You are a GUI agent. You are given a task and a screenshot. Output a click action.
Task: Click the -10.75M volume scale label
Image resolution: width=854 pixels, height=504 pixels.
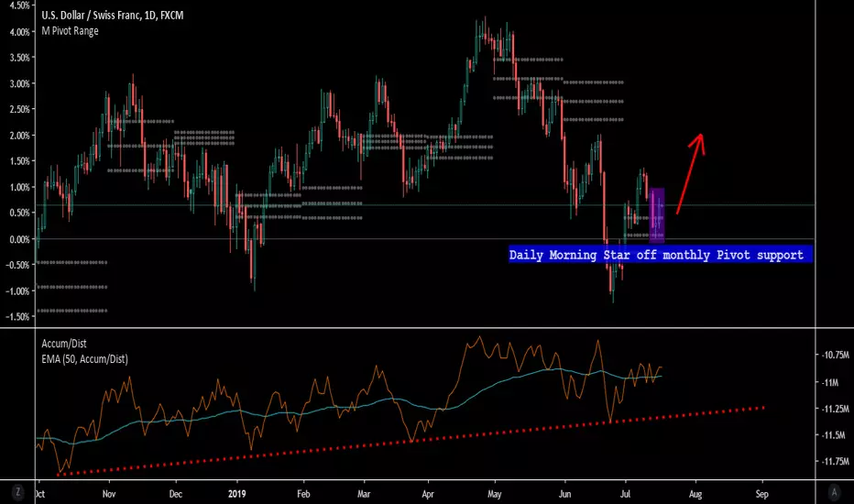(835, 355)
